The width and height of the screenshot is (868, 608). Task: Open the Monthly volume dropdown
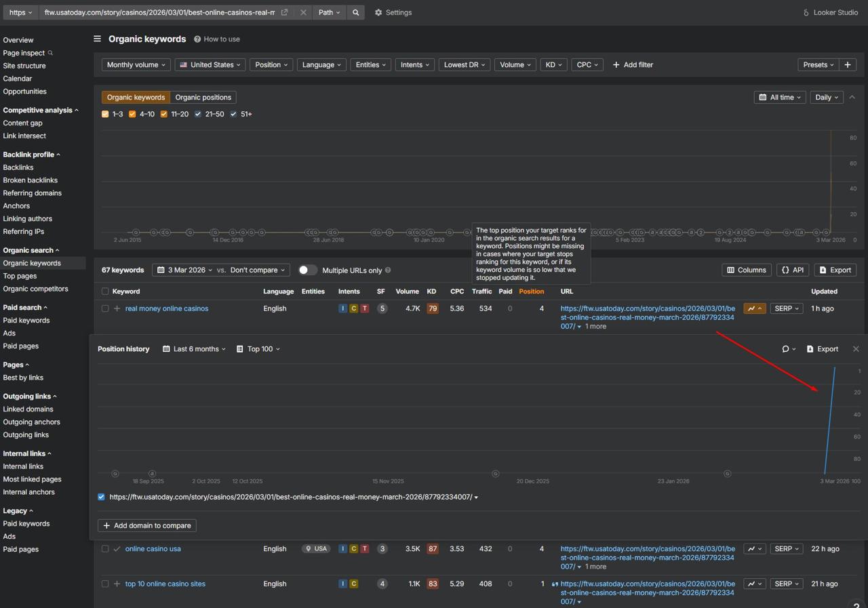(136, 65)
